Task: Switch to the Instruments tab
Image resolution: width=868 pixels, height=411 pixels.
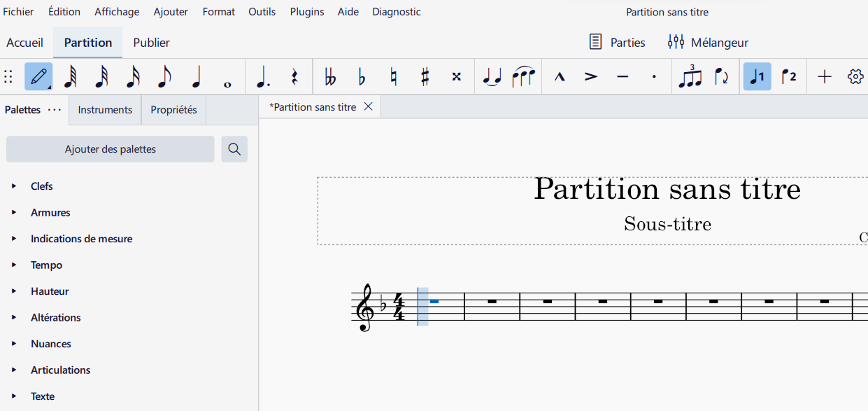Action: pos(105,110)
